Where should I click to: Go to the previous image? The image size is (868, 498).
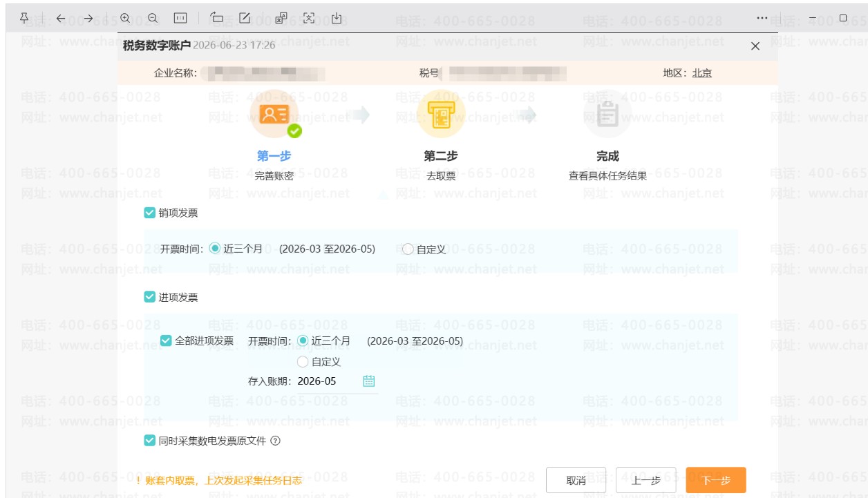pyautogui.click(x=60, y=17)
